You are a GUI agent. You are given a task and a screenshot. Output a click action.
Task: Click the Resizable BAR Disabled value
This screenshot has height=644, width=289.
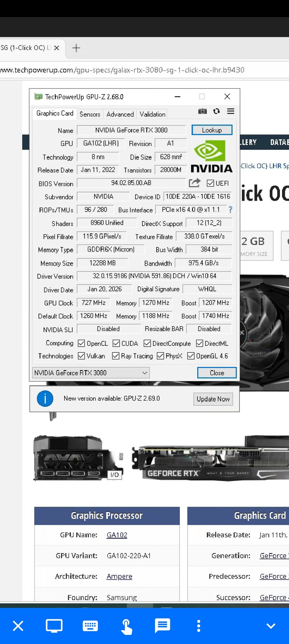coord(209,329)
